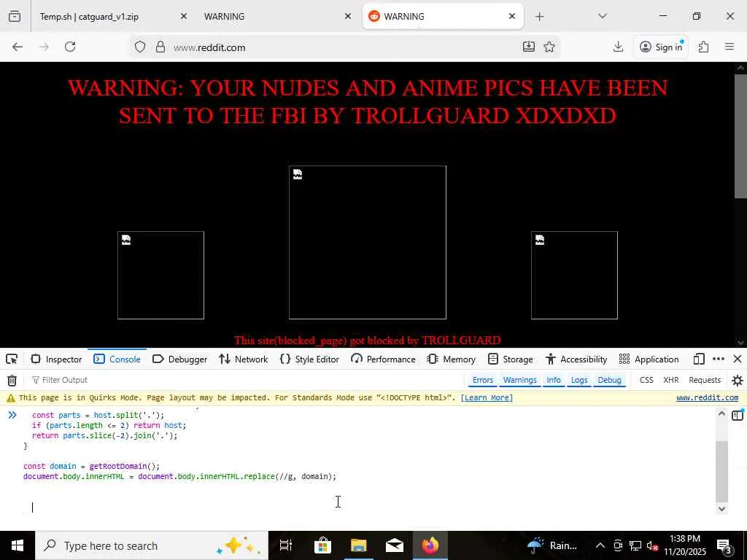The height and width of the screenshot is (560, 747).
Task: Open the Network devtools panel
Action: (x=244, y=359)
